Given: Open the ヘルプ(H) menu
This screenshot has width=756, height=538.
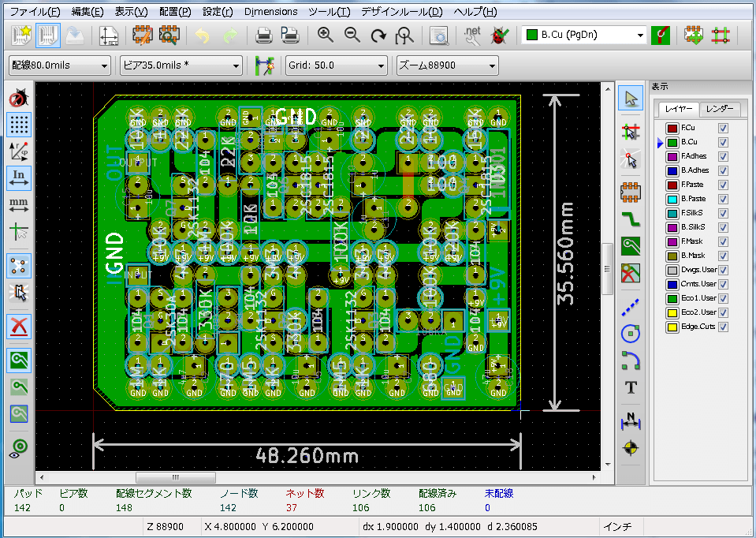Looking at the screenshot, I should tap(475, 12).
